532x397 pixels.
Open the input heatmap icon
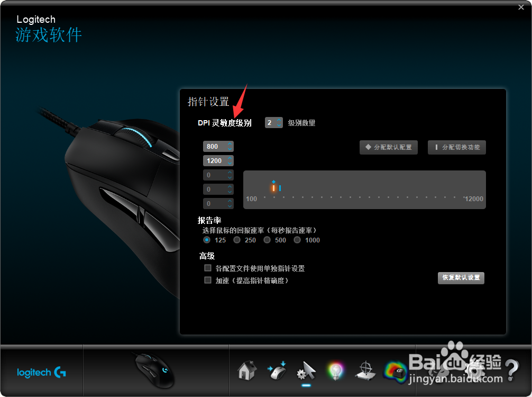coord(395,372)
